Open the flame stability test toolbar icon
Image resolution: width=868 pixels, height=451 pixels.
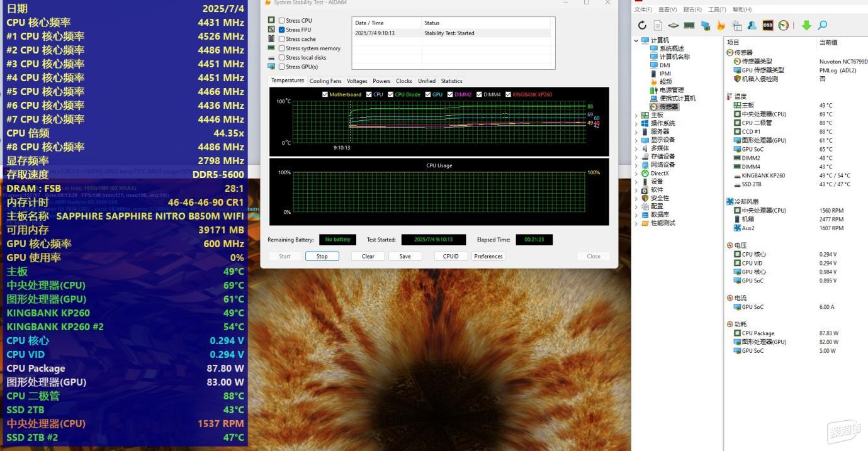721,25
